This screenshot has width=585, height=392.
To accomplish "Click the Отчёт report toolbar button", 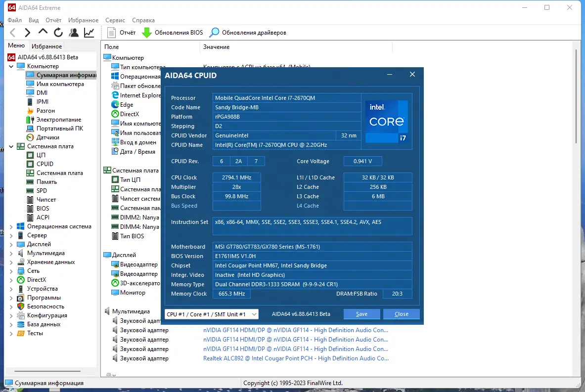I will 122,33.
